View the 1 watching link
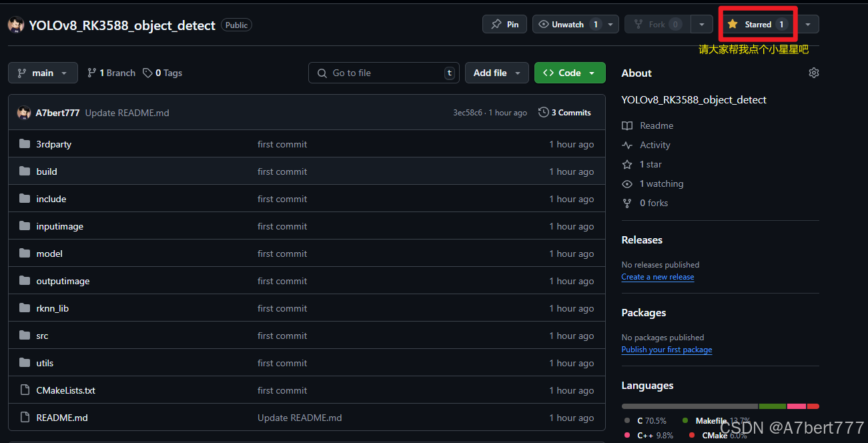868x443 pixels. [653, 183]
